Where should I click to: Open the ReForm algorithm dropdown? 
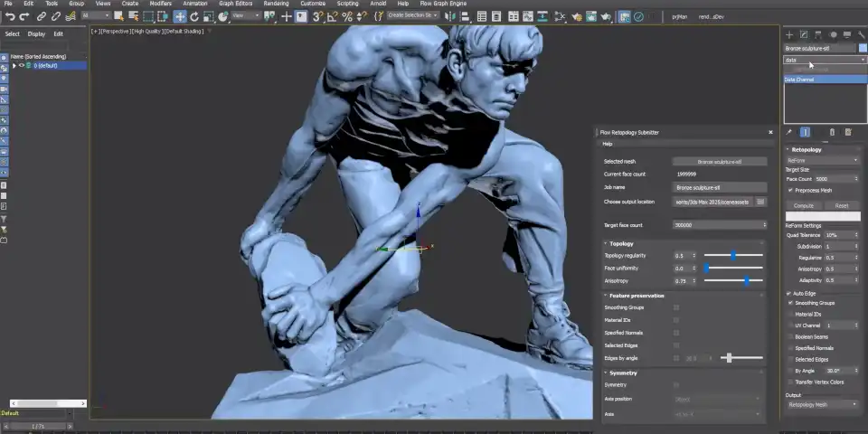tap(822, 160)
